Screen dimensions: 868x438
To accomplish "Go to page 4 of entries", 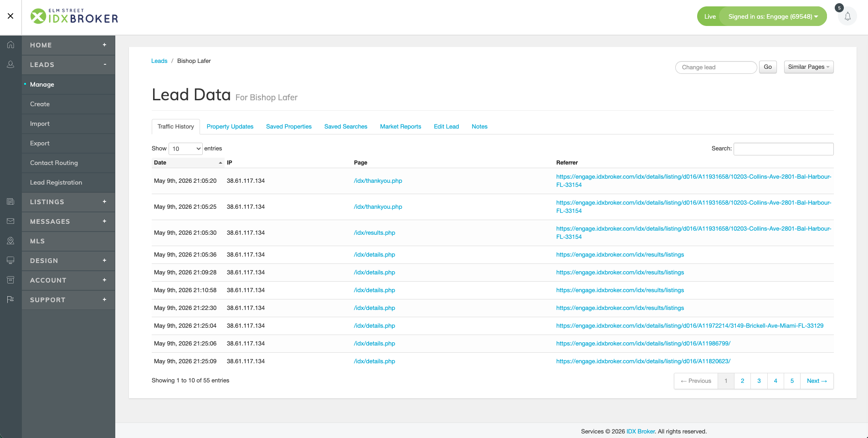I will [x=776, y=381].
